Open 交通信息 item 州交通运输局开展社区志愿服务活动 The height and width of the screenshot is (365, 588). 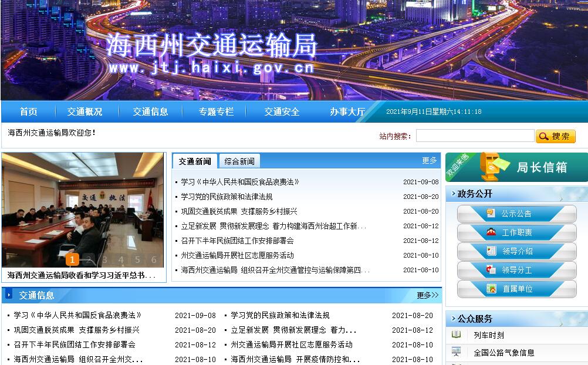coord(292,344)
